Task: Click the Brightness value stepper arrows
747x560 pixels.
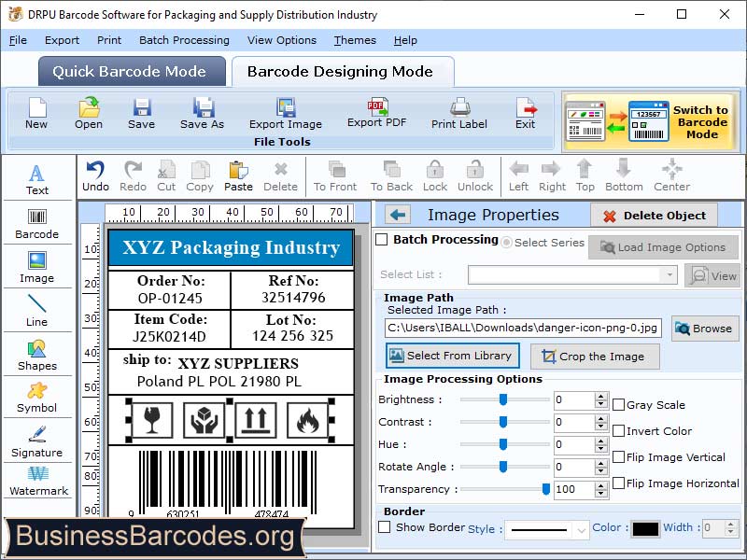Action: tap(601, 400)
